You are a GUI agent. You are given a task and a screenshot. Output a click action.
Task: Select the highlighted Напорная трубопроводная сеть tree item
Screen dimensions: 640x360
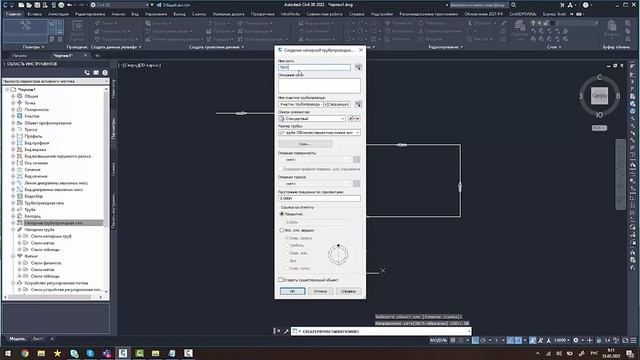coord(63,223)
